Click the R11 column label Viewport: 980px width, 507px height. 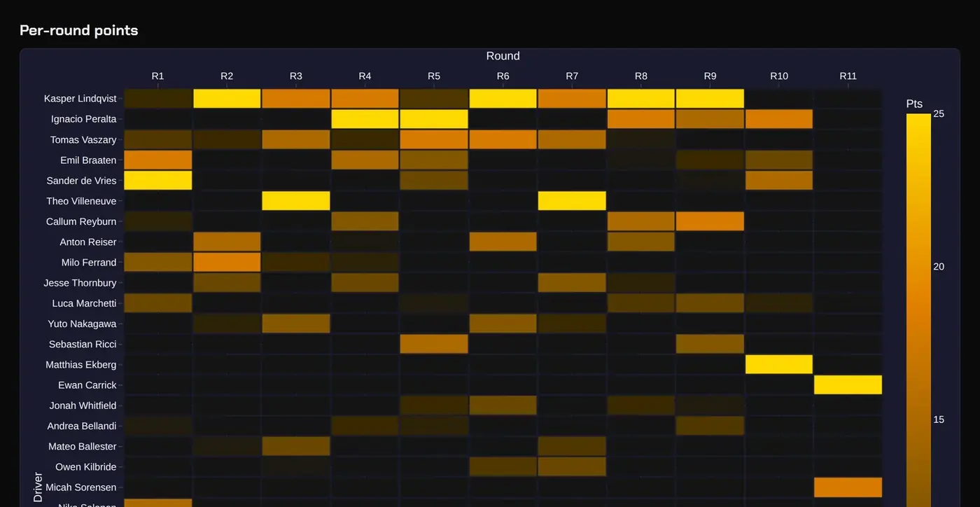848,76
